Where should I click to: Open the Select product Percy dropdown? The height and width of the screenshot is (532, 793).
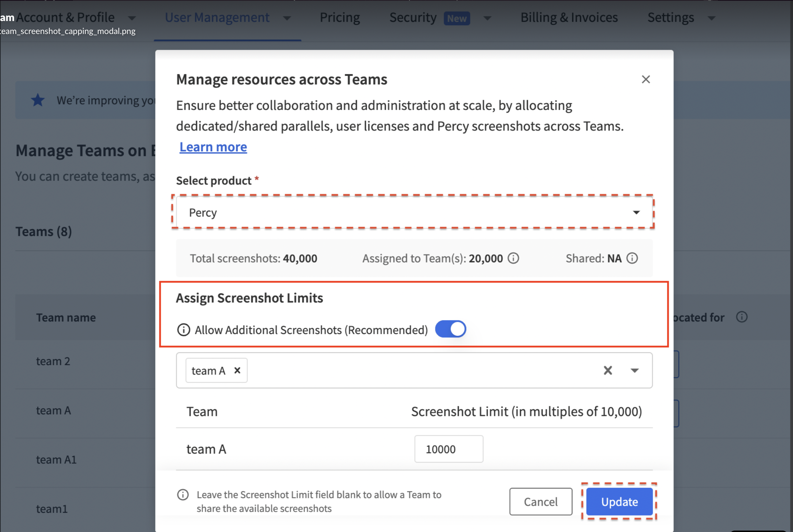(414, 212)
